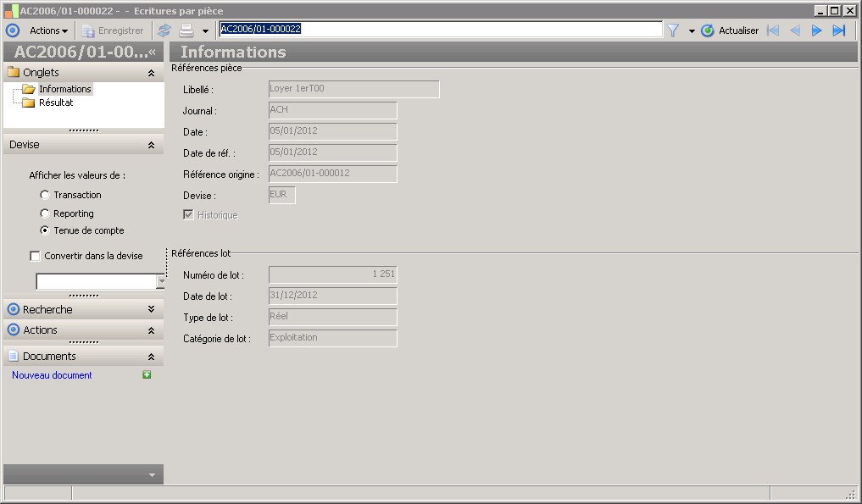Select the Reporting radio button
This screenshot has width=862, height=504.
[x=45, y=213]
